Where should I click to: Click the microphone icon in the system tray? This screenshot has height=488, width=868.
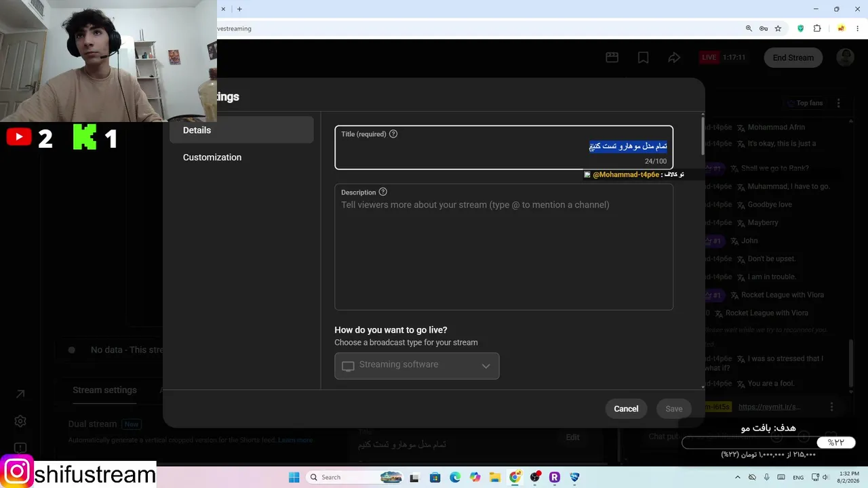pos(766,477)
